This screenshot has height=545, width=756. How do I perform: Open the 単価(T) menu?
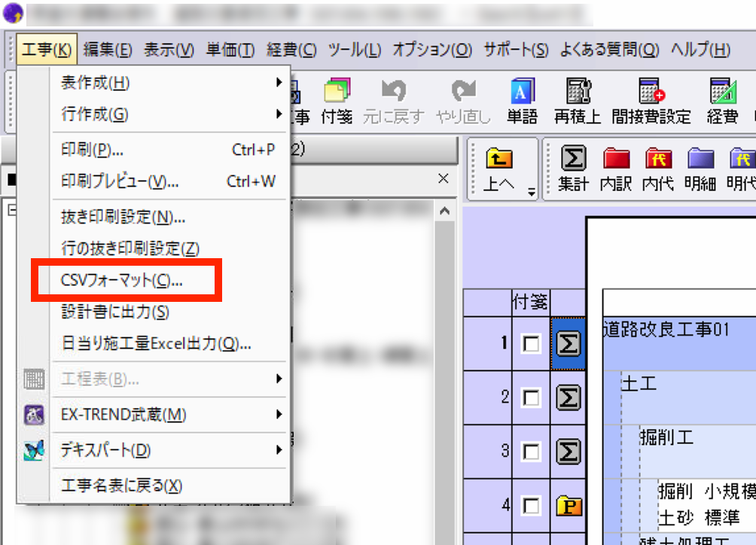(x=230, y=50)
